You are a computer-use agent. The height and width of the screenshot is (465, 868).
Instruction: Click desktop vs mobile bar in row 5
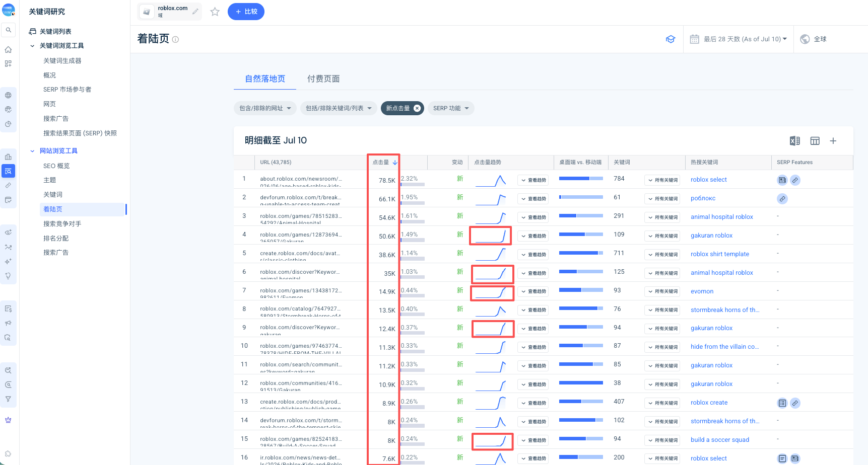[x=581, y=253]
